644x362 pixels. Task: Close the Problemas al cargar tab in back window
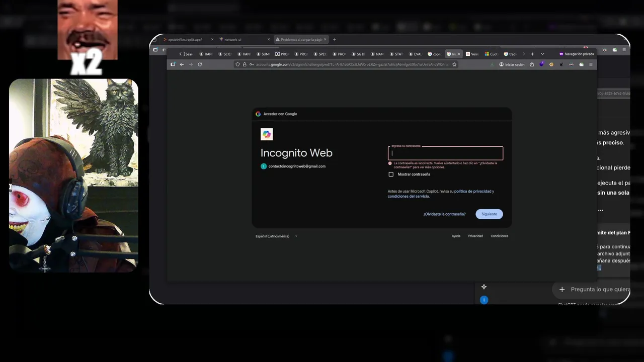coord(325,39)
